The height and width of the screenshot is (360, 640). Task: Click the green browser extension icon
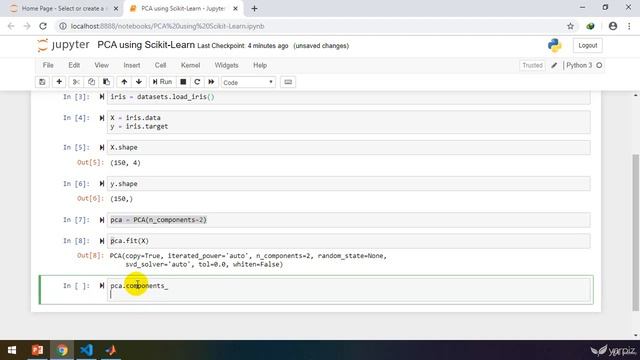[590, 26]
